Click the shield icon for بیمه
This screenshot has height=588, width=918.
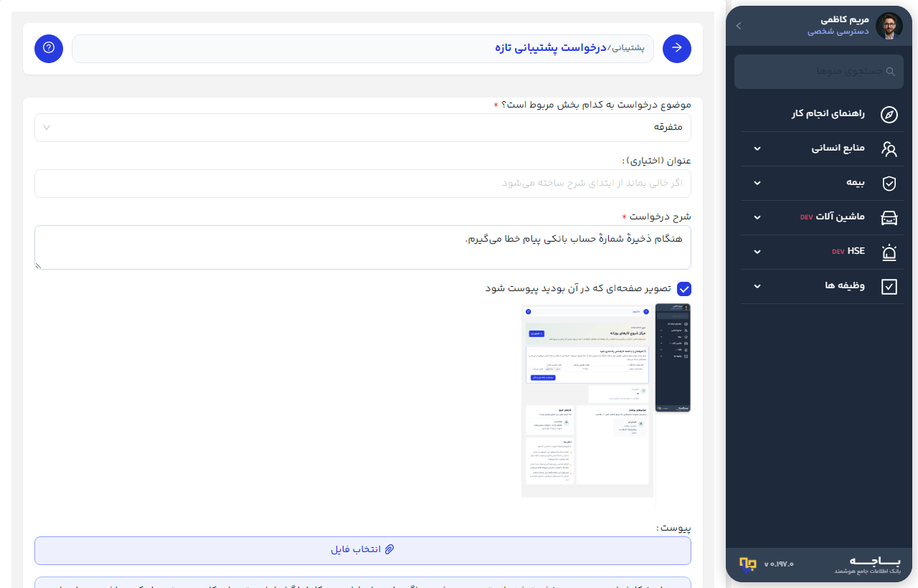889,183
